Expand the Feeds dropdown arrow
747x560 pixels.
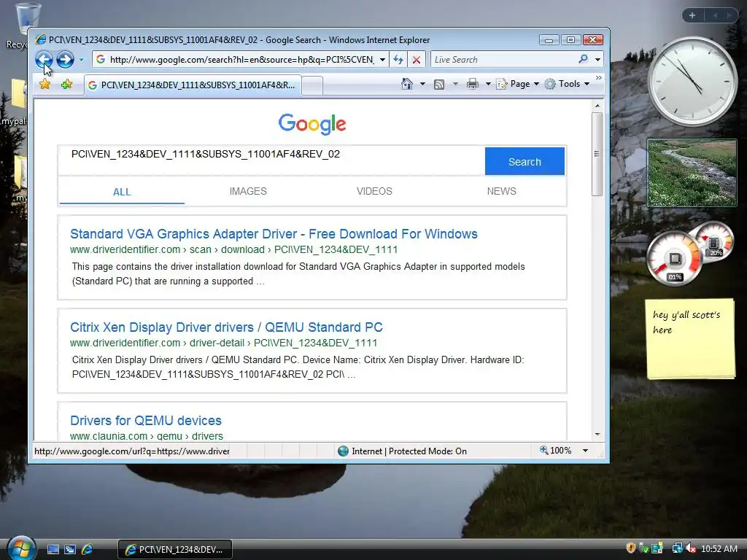coord(455,85)
